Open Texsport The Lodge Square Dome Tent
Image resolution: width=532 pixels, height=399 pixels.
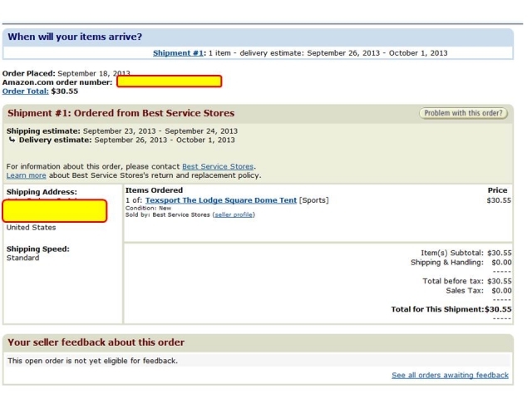(x=221, y=200)
